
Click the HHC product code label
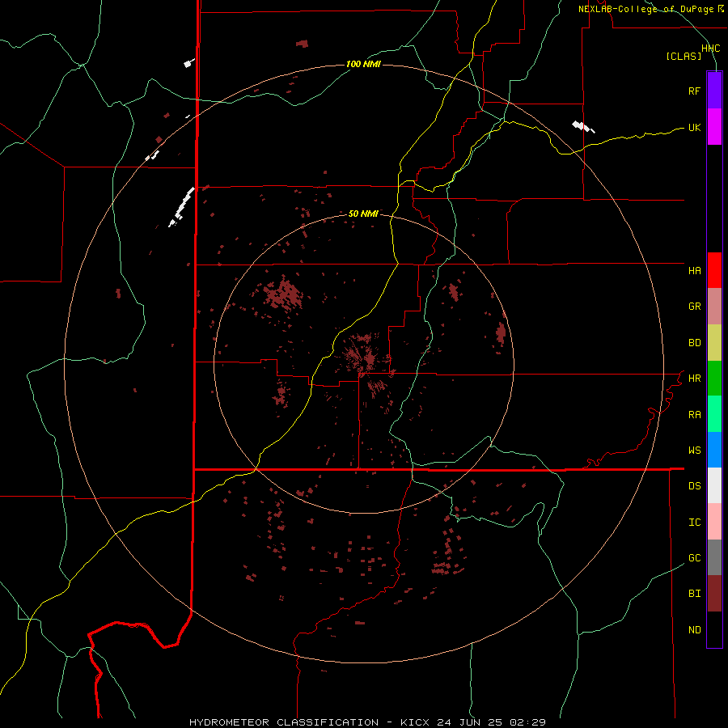tap(711, 49)
